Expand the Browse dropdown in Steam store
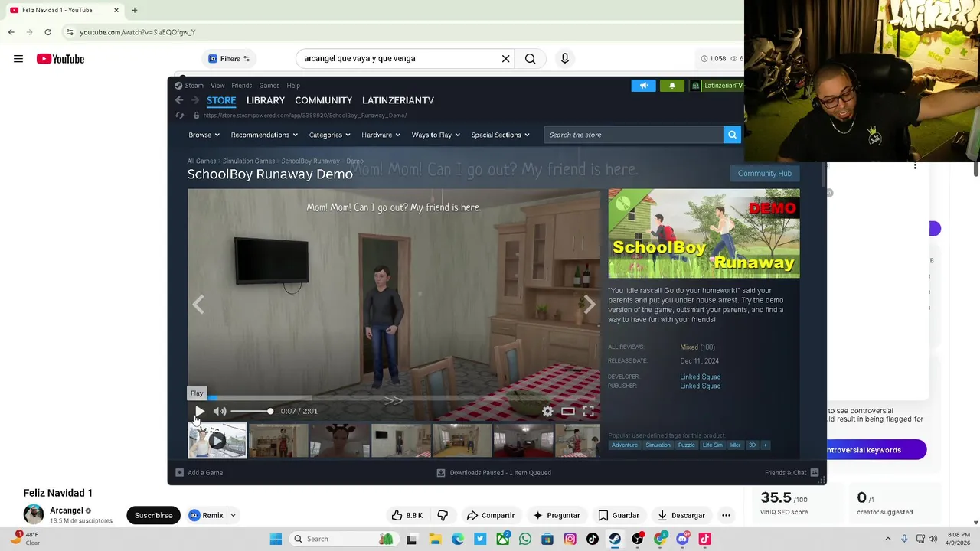Viewport: 980px width, 551px height. 204,135
